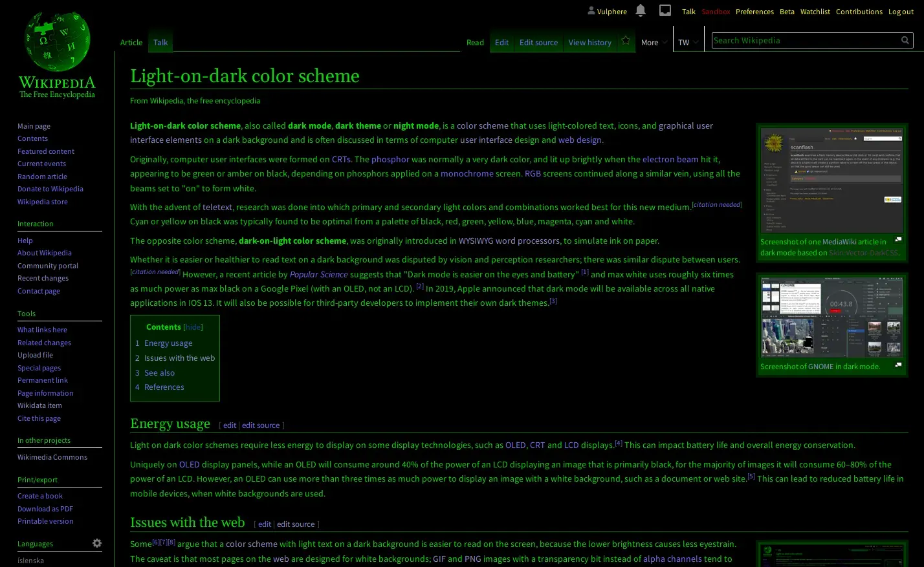Image resolution: width=924 pixels, height=567 pixels.
Task: Open the GNOME dark mode screenshot thumbnail
Action: [x=831, y=317]
